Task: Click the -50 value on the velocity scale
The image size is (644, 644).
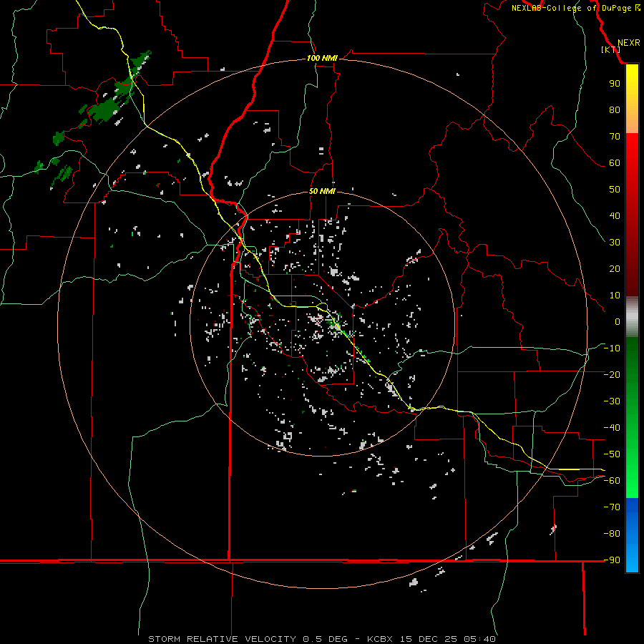Action: (612, 454)
